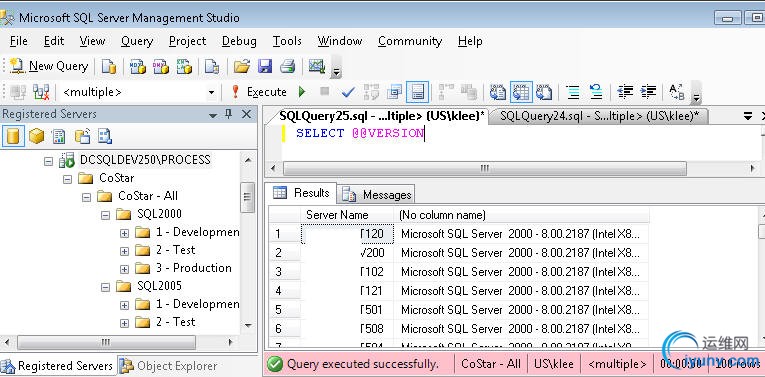
Task: Click the Open File folder icon
Action: [x=242, y=66]
